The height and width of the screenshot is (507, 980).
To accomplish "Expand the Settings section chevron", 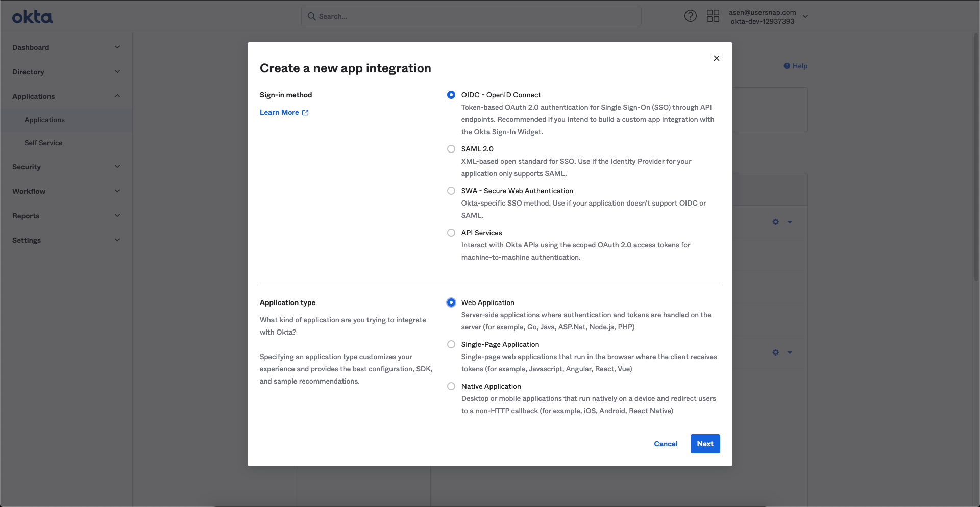I will (117, 240).
